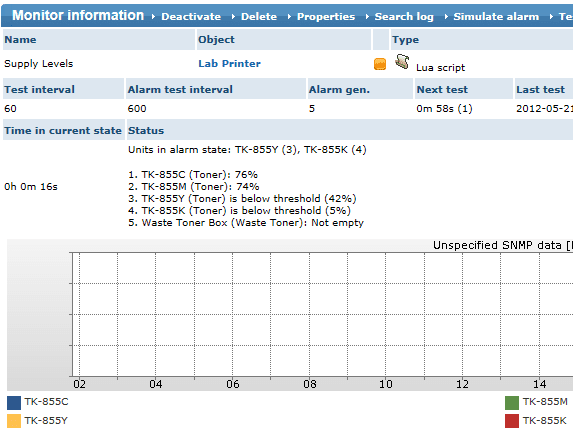
Task: Click the arrow icon before Properties
Action: click(x=289, y=16)
